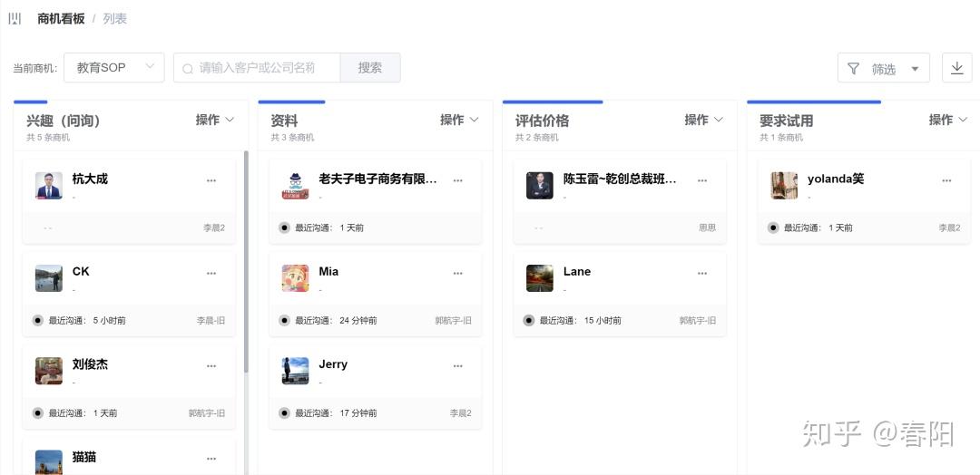
Task: Click 老夫子电子商务 company avatar
Action: pos(296,186)
